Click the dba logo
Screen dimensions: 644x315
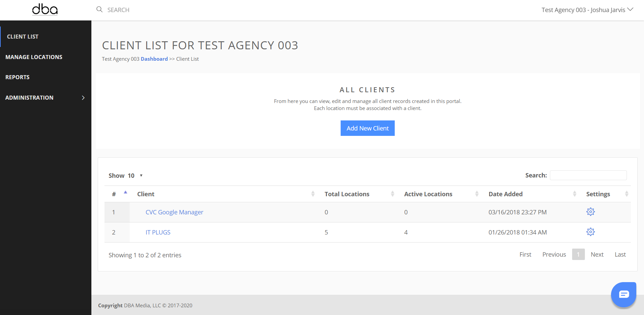(x=45, y=10)
